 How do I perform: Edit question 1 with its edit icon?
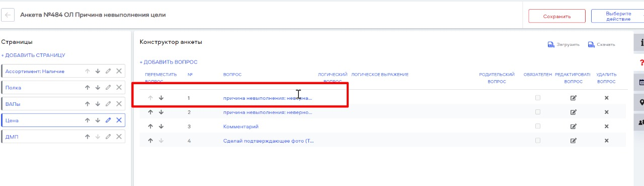pos(573,98)
